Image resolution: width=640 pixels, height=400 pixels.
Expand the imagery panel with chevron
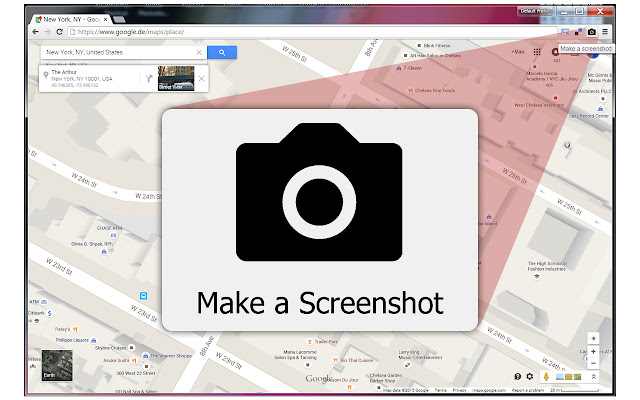coord(593,376)
